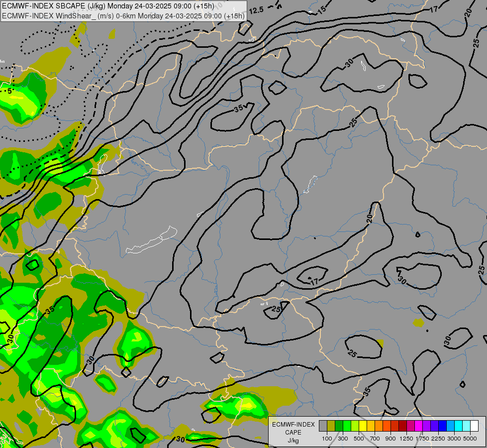Click the 1750 legend value
The height and width of the screenshot is (448, 487).
point(422,439)
